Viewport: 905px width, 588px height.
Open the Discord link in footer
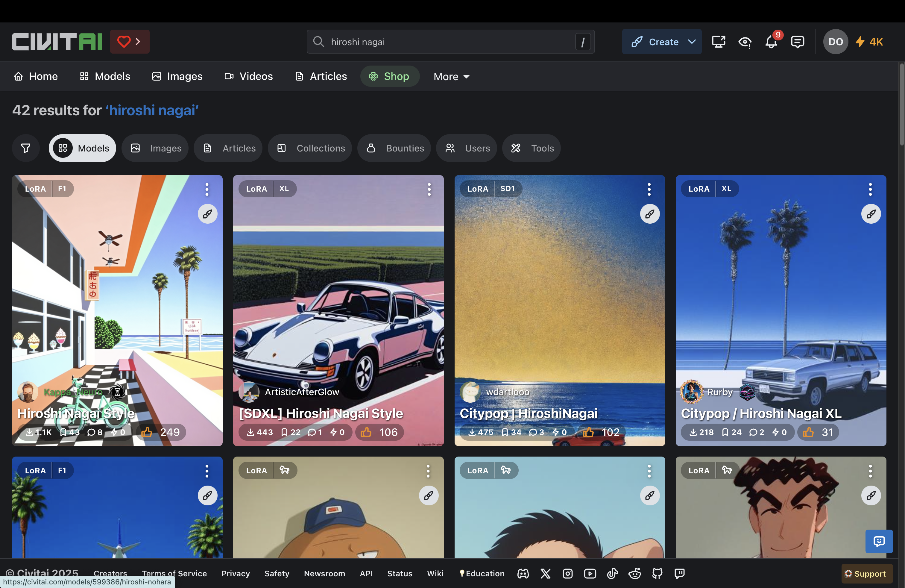523,573
